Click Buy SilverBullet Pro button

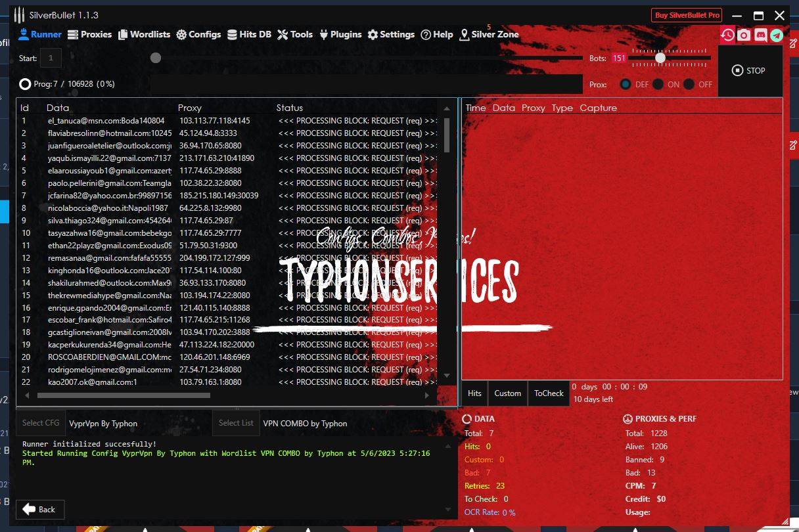(687, 15)
